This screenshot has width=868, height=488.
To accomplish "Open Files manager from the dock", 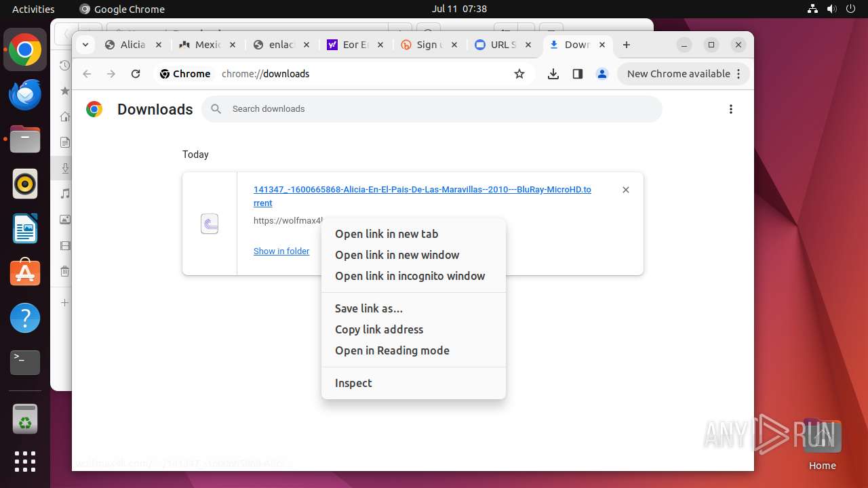I will 25,140.
